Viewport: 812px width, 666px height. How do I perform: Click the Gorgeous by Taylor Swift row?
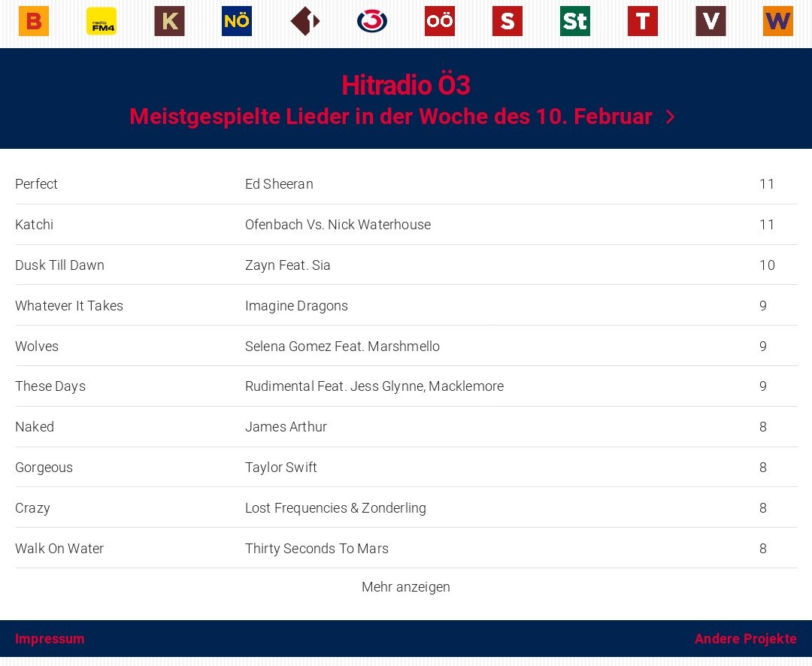click(x=406, y=468)
